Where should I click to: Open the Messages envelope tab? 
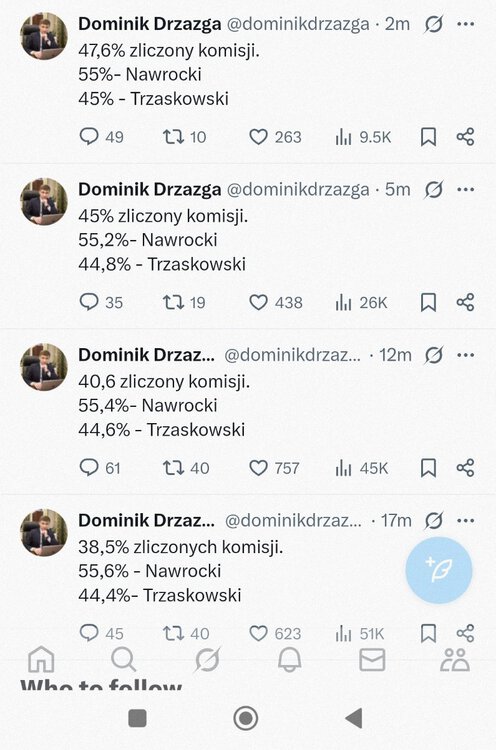(x=372, y=660)
